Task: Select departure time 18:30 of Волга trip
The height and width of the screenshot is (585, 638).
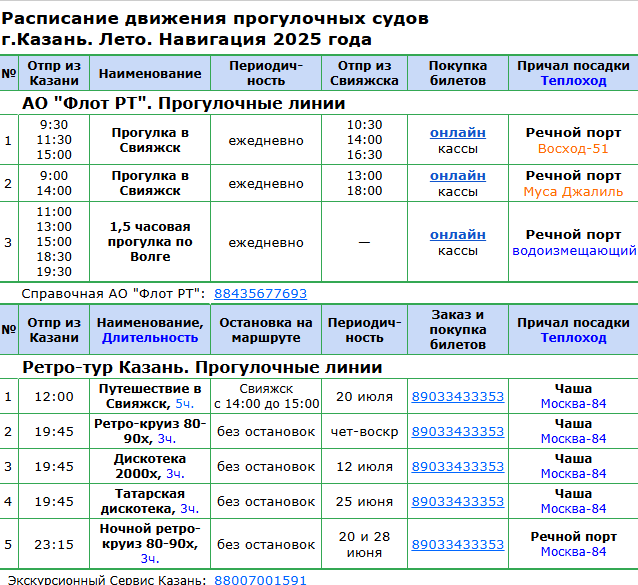Action: pyautogui.click(x=54, y=257)
